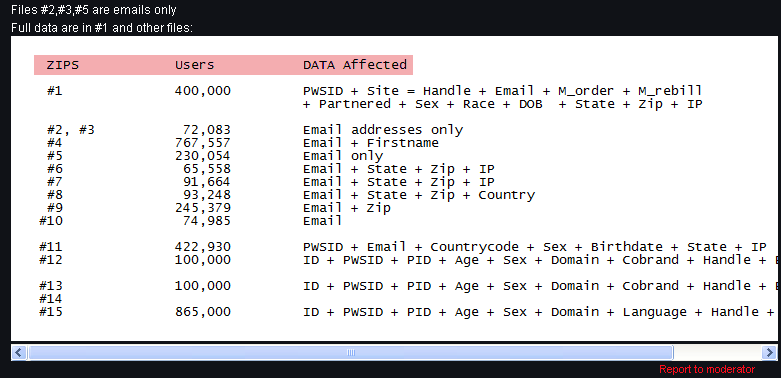Screen dimensions: 781x378
Task: Click the 865,000 users value for #15
Action: [x=203, y=312]
